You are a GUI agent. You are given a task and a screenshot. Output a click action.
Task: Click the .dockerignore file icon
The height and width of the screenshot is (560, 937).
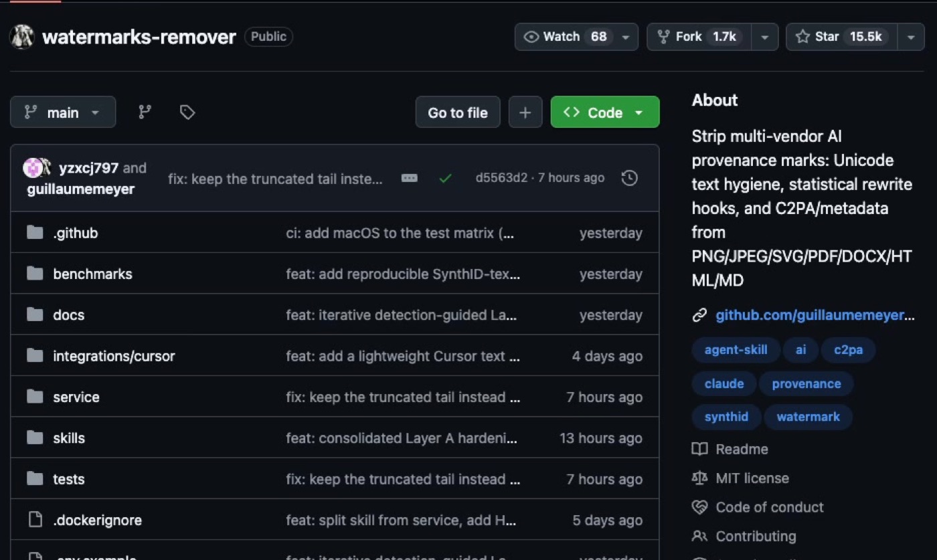tap(35, 520)
